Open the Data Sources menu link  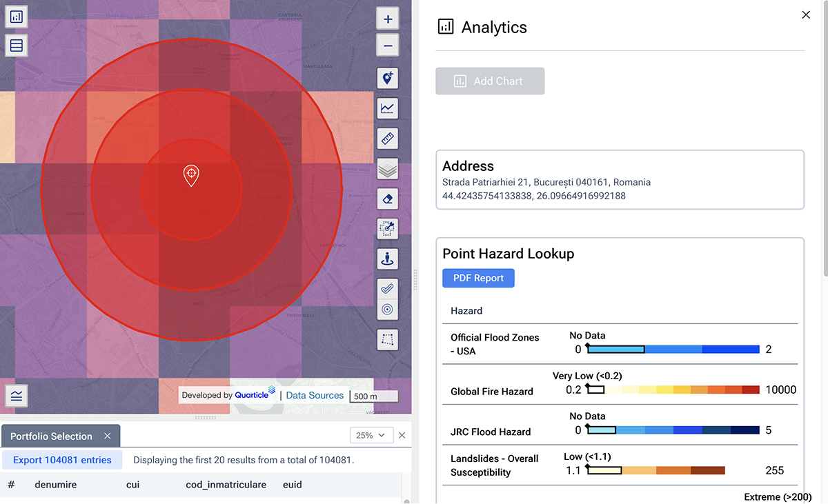click(x=314, y=395)
